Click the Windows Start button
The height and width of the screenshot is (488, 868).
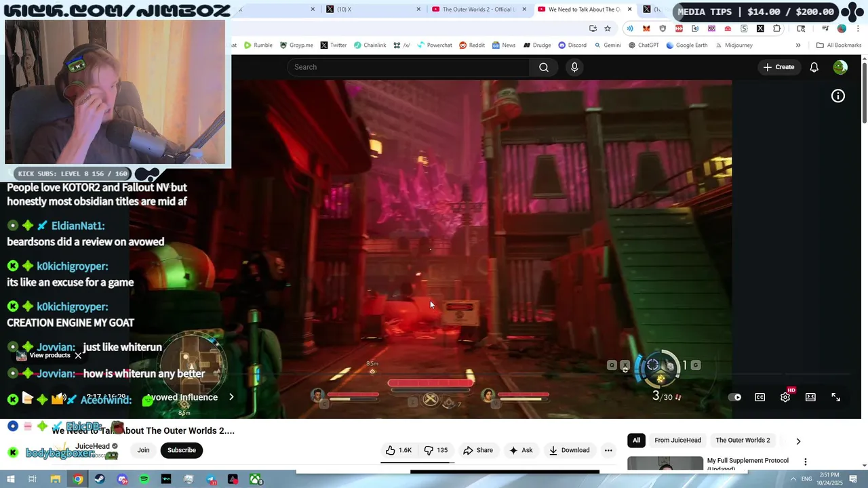[x=11, y=479]
